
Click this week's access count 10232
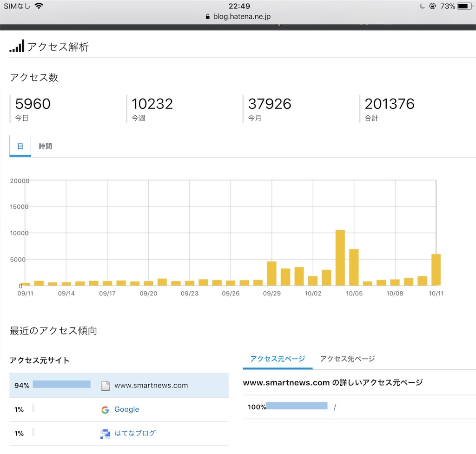[152, 104]
